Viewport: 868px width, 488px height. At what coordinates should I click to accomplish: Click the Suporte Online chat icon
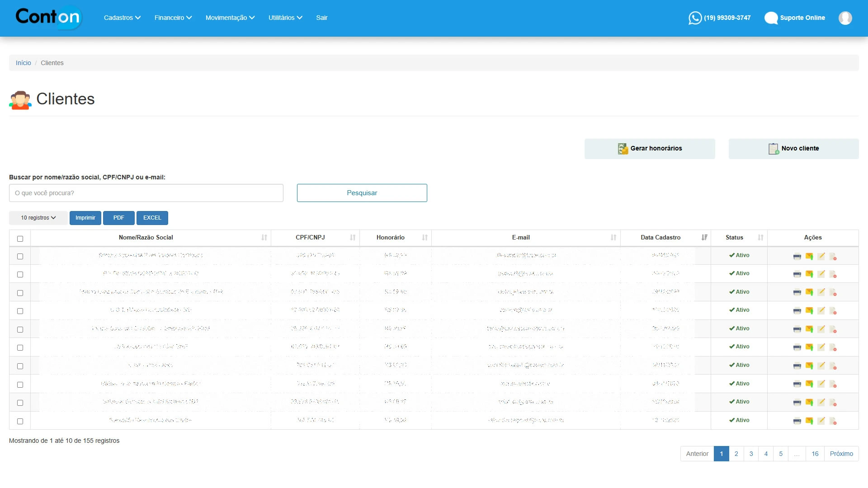pos(771,18)
